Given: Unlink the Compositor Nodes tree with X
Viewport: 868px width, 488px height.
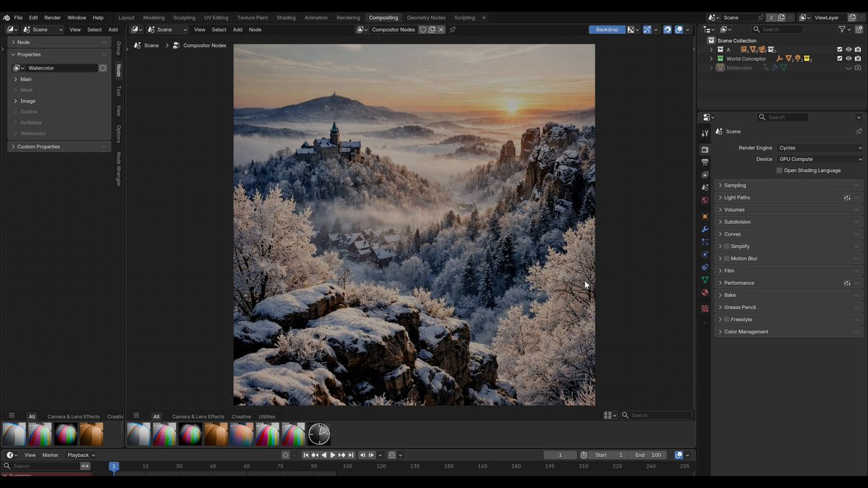Looking at the screenshot, I should (x=441, y=30).
